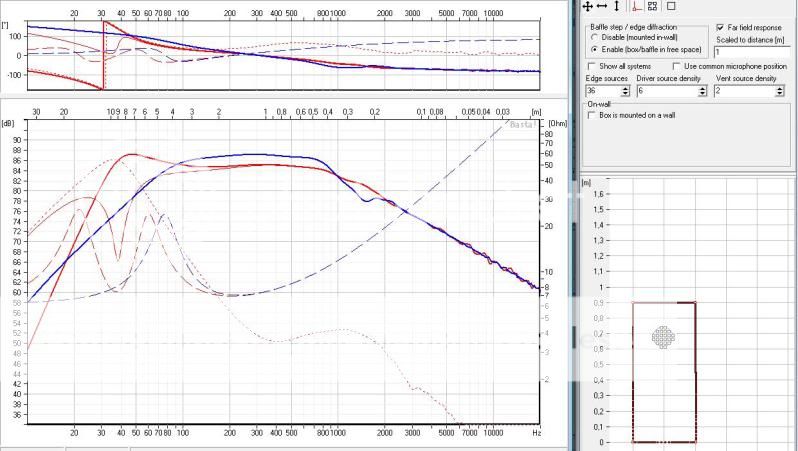The height and width of the screenshot is (451, 798).
Task: Click the driver cluster on baffle diagram
Action: pyautogui.click(x=663, y=336)
